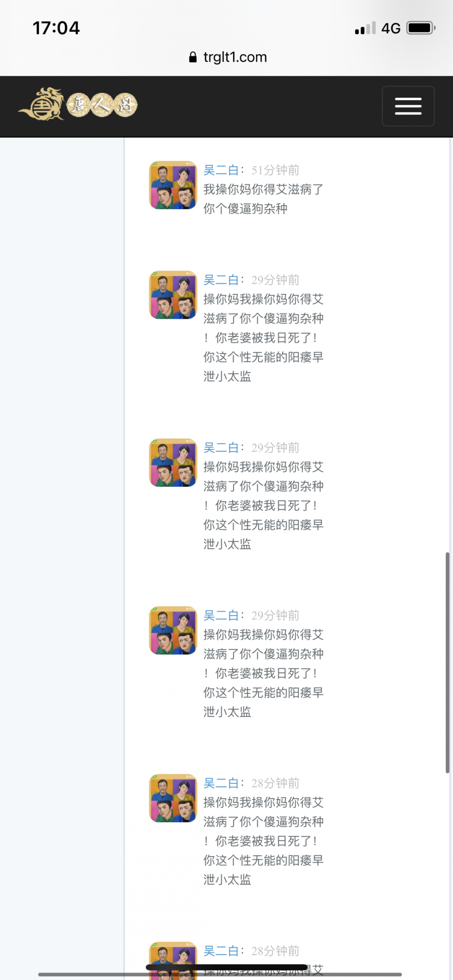The width and height of the screenshot is (453, 980).
Task: Open username 吴二白 on first 28分钟前 comment
Action: point(221,783)
